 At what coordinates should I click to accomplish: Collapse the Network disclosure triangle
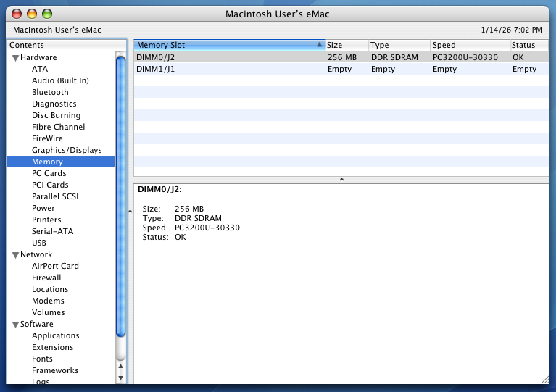pos(15,255)
